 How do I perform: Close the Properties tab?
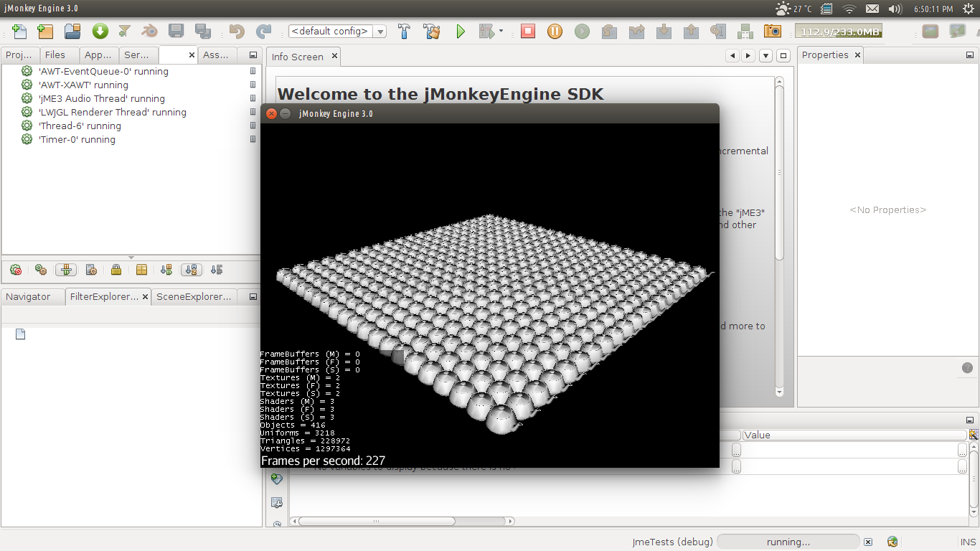857,55
